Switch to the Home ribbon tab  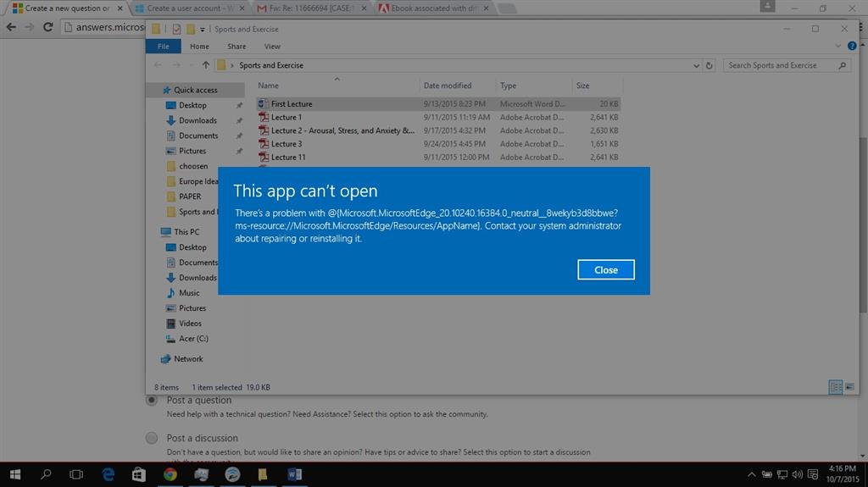click(199, 47)
